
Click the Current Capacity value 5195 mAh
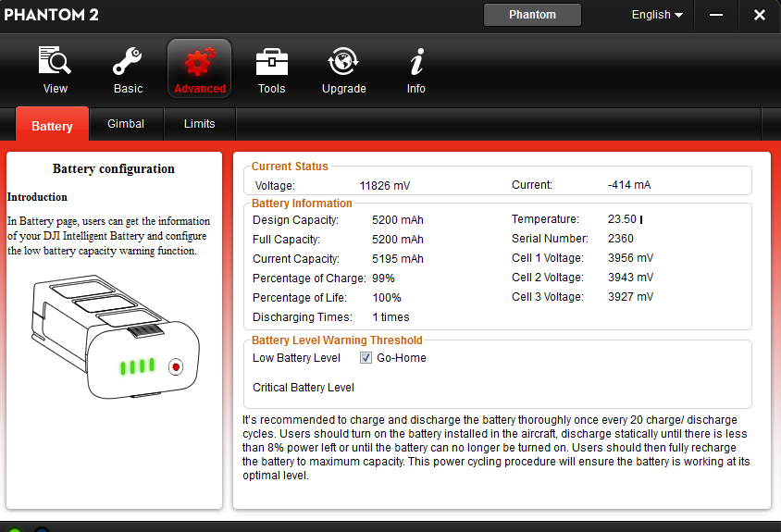[x=398, y=259]
